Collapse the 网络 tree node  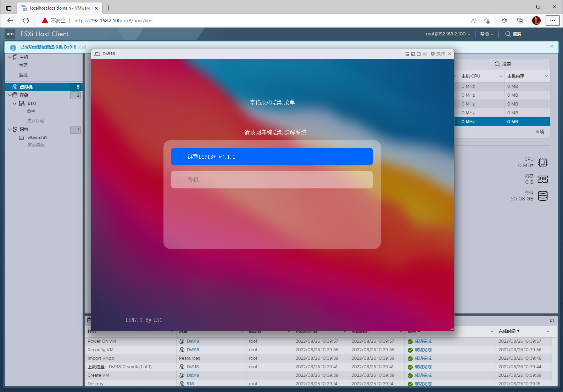[10, 130]
